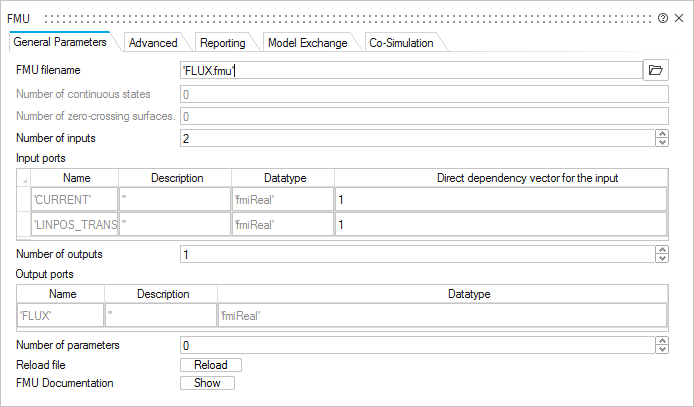Click the Description cell of the CURRENT row
Screen dimensions: 694x407
click(175, 200)
